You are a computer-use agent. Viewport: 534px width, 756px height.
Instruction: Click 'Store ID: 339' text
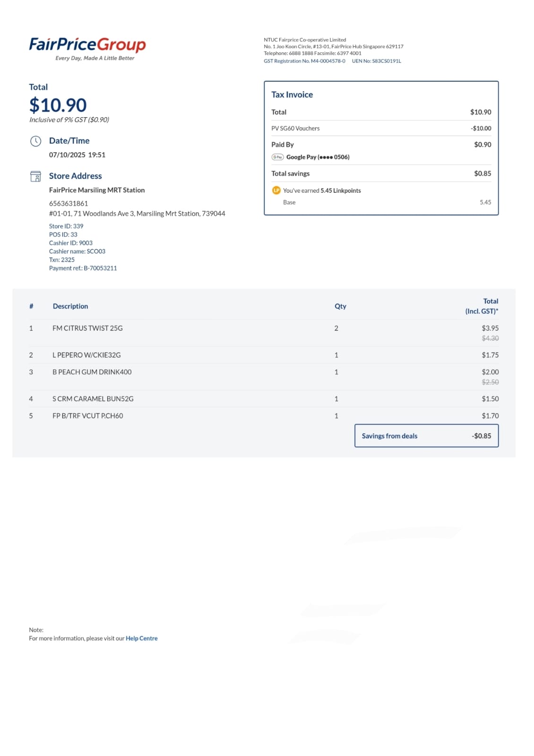point(66,226)
